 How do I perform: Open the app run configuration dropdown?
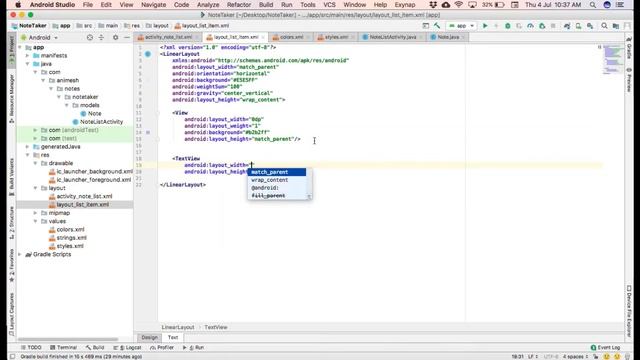point(462,26)
